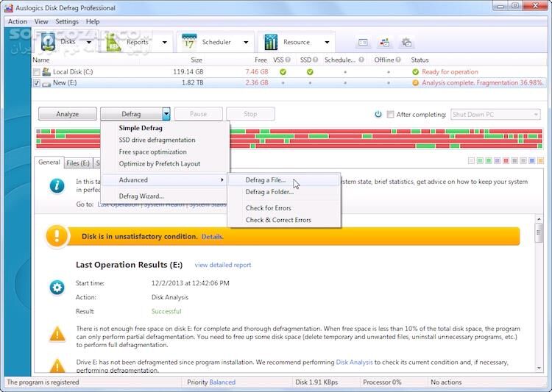Click the red legend color swatch

[506, 161]
